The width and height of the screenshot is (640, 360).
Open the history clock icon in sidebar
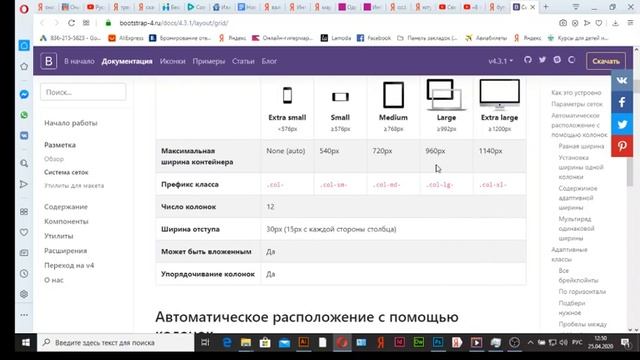point(24,273)
